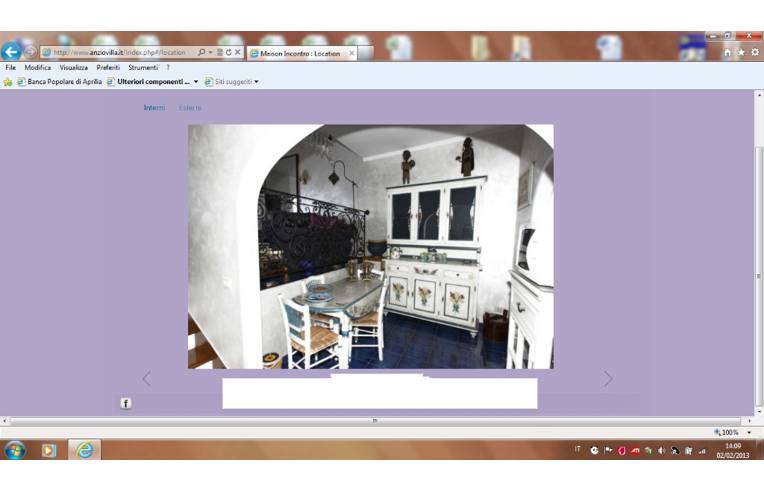Open Internet Explorer from the taskbar
Screen dimensions: 764x492
pos(84,450)
